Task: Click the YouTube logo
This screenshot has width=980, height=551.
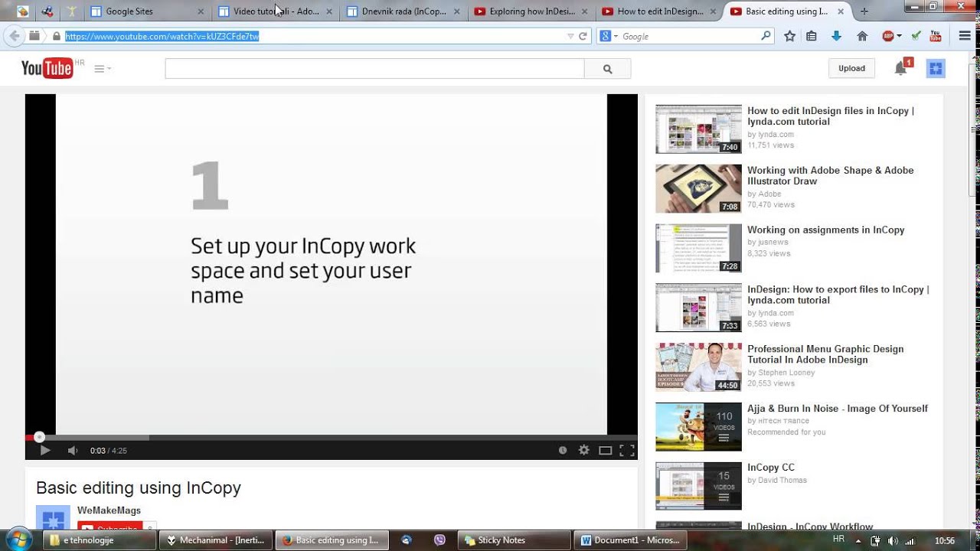Action: [x=47, y=69]
